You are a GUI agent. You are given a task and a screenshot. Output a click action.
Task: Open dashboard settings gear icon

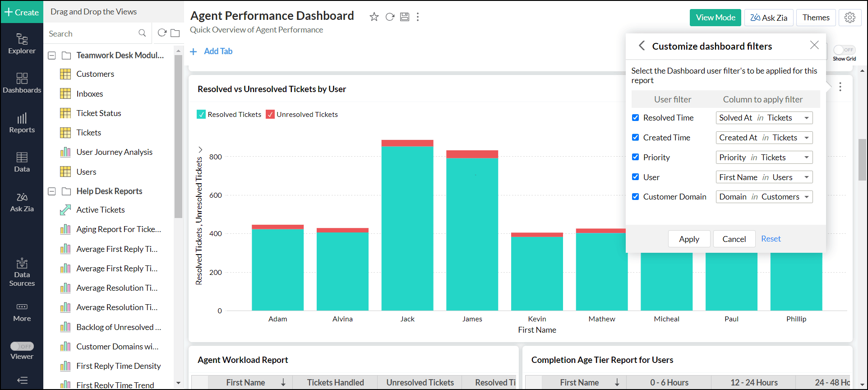850,18
